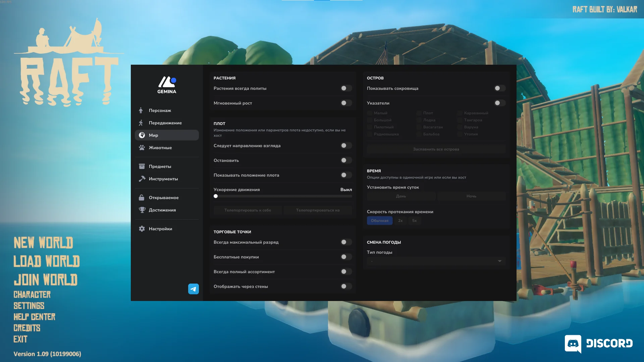The width and height of the screenshot is (644, 362).
Task: Open the Discord logo link
Action: pos(599,344)
